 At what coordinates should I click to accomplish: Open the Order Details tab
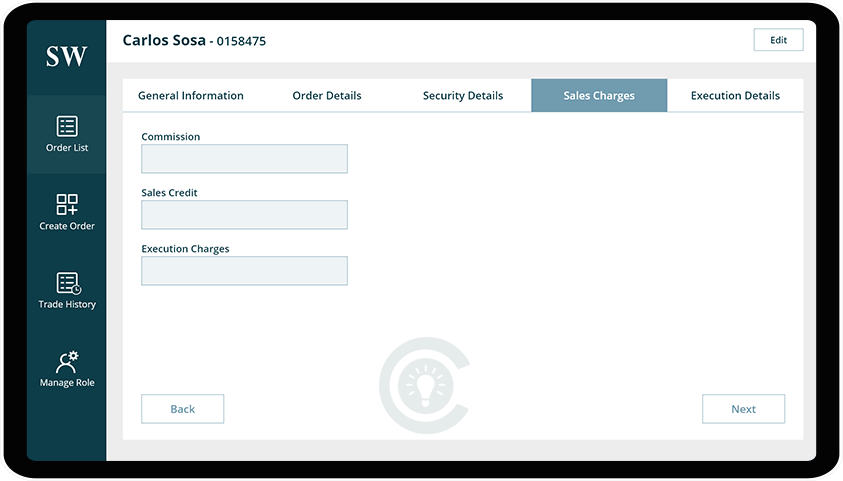(327, 96)
